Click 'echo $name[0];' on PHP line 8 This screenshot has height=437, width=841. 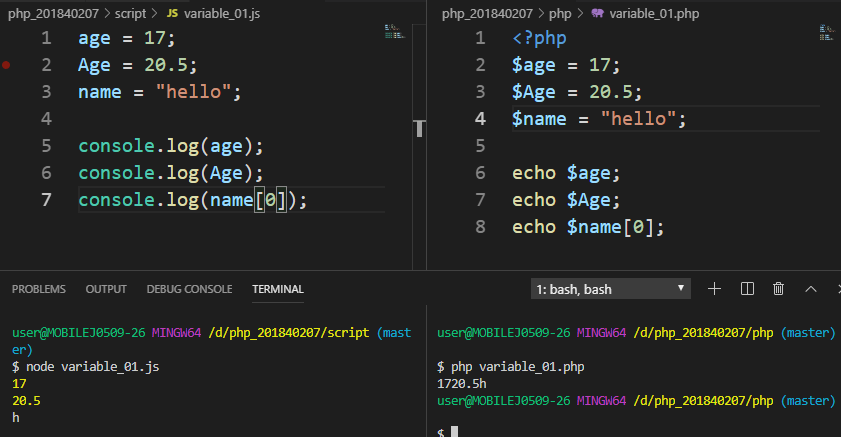(588, 227)
